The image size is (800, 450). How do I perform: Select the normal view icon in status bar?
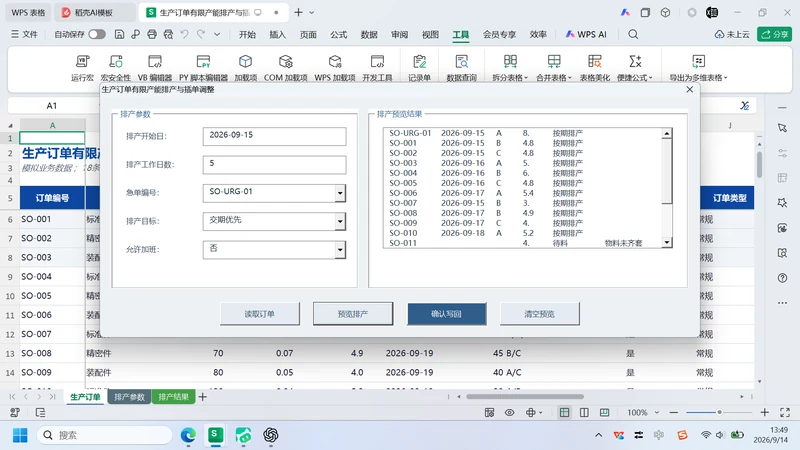[x=564, y=412]
